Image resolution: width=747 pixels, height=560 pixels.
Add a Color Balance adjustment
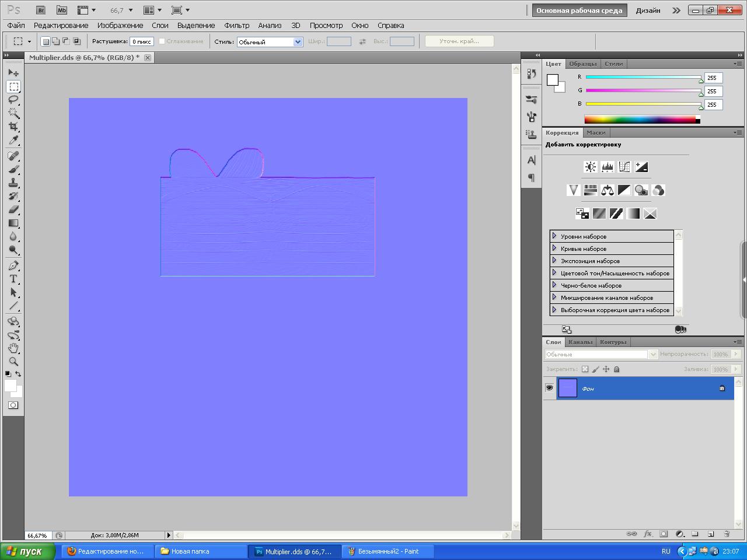[608, 190]
